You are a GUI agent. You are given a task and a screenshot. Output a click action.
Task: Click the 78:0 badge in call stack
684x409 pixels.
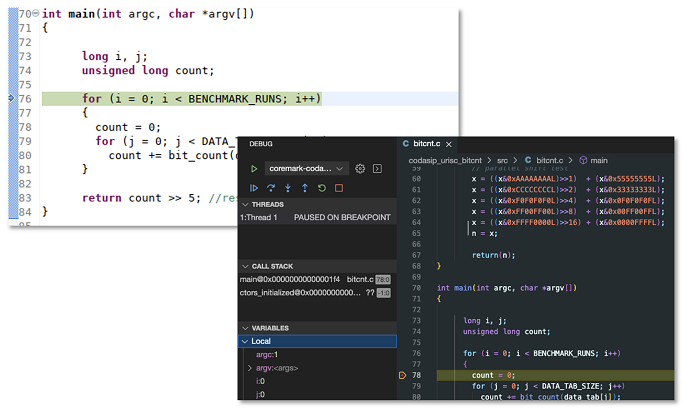pyautogui.click(x=383, y=279)
